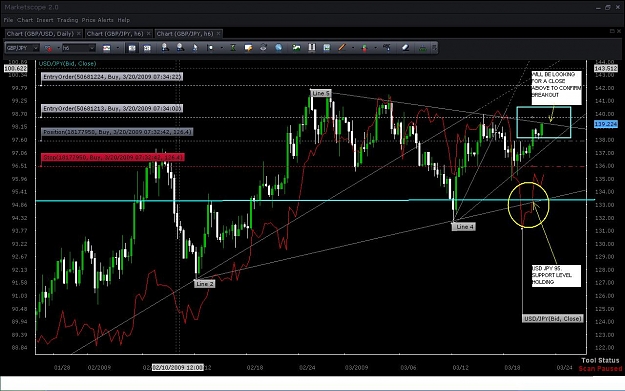Click the Scan Paused status text
The image size is (625, 391).
(x=600, y=369)
